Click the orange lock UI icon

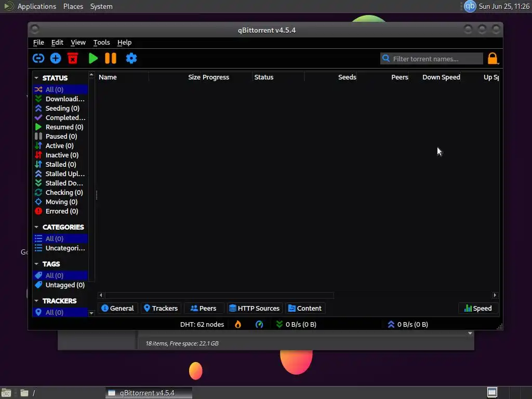(493, 58)
